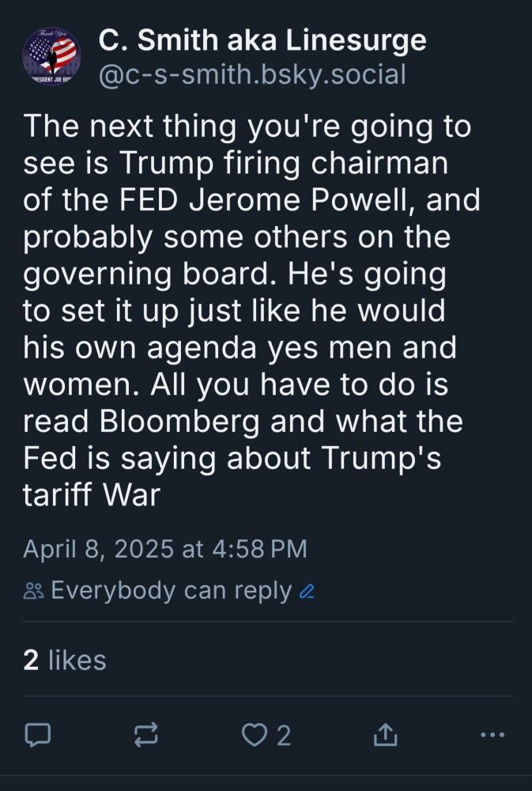The height and width of the screenshot is (791, 532).
Task: Edit reply settings with the blue pencil icon
Action: 307,591
